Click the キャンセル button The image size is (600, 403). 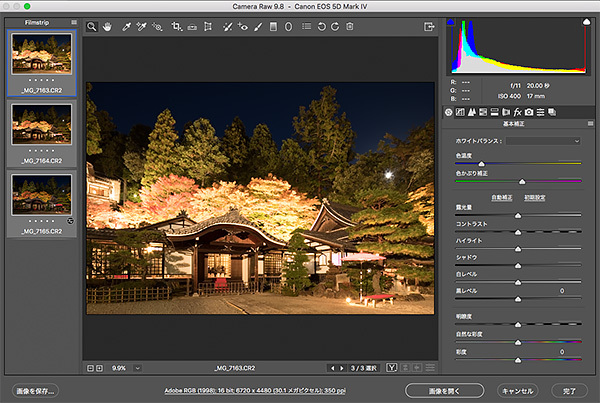point(517,391)
